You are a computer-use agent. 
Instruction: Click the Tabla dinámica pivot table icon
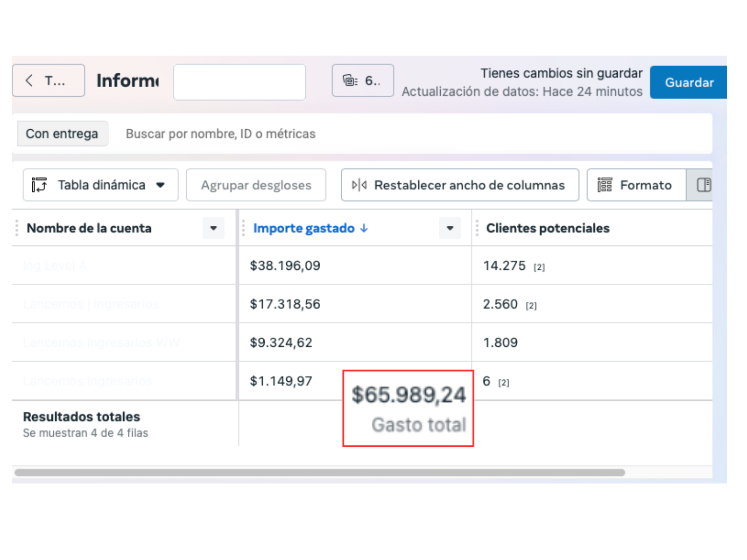tap(39, 185)
